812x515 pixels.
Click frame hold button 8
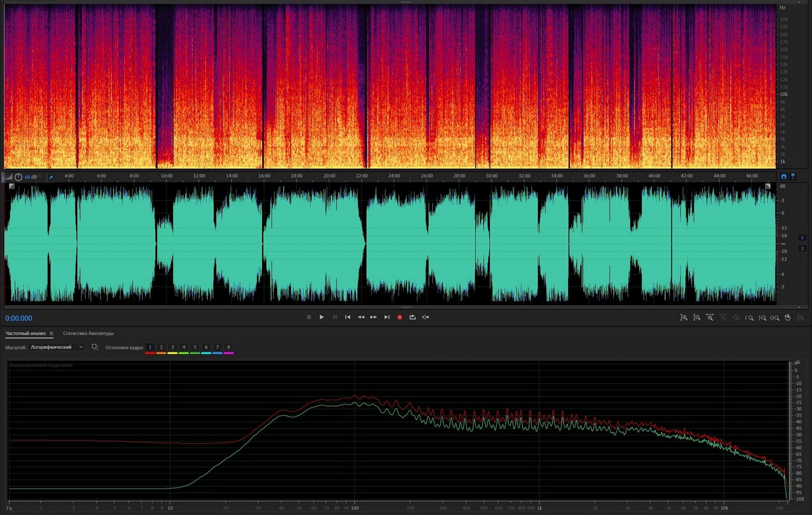pos(228,348)
